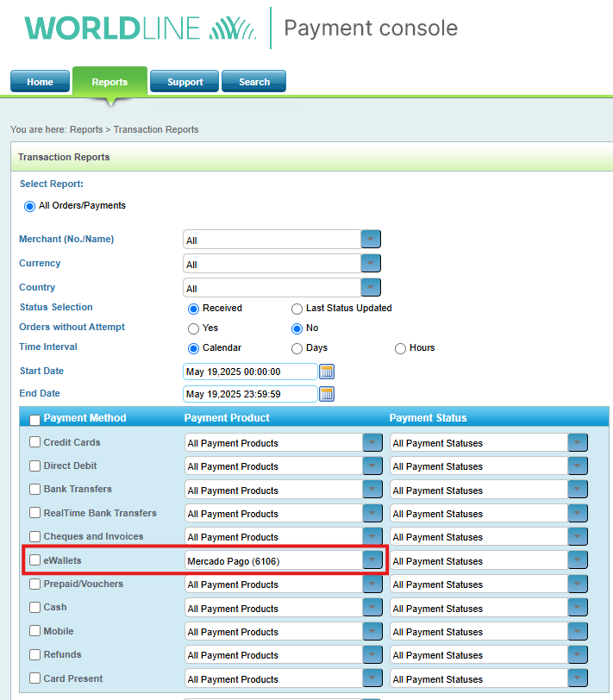Expand the Country dropdown
This screenshot has width=613, height=700.
coord(371,288)
